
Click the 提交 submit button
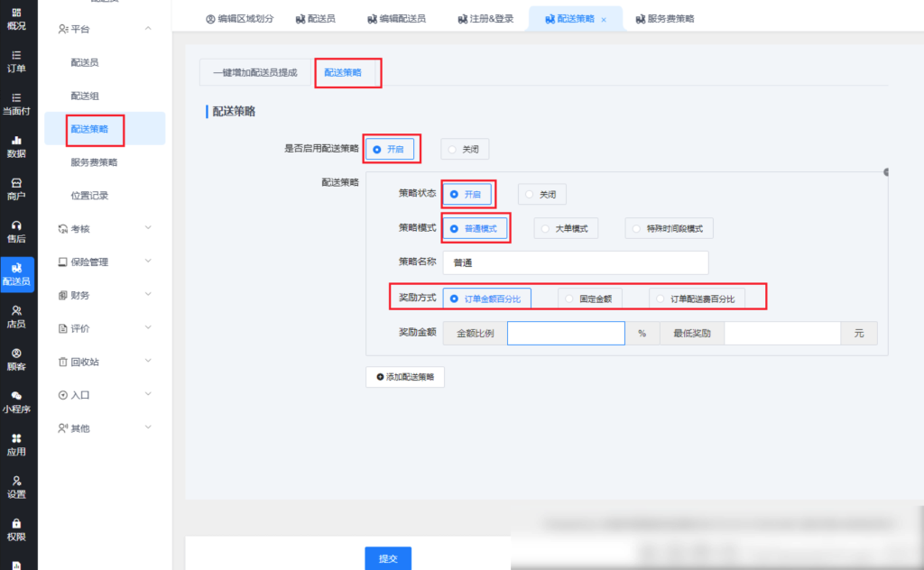(388, 558)
